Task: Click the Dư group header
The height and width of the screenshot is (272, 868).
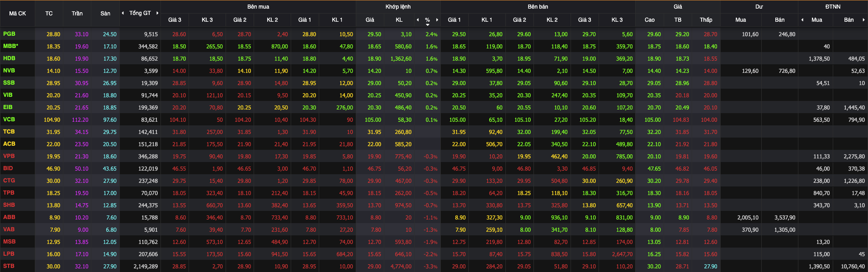Action: coord(759,7)
